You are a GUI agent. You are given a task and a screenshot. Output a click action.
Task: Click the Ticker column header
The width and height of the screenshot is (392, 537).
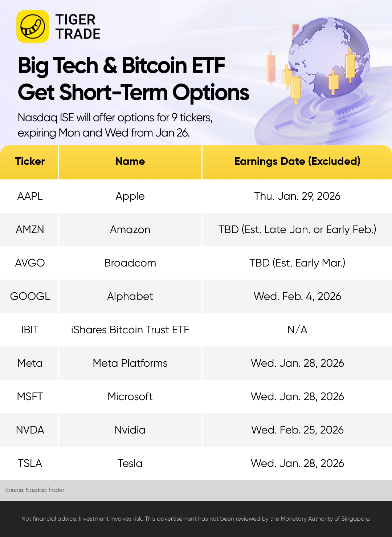coord(30,162)
